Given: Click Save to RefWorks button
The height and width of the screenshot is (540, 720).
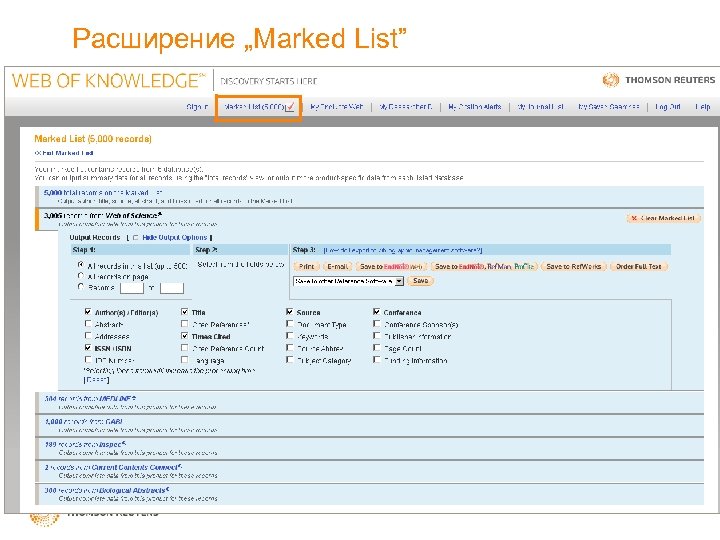Looking at the screenshot, I should coord(574,266).
